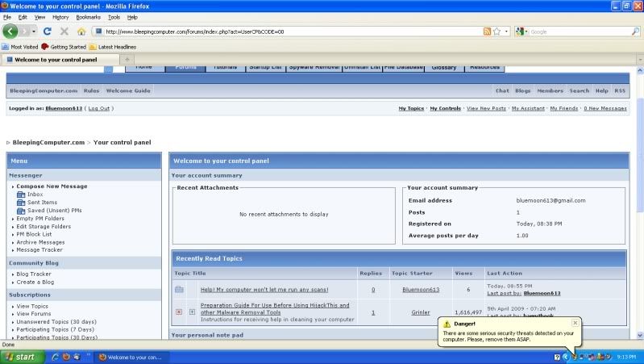Click the Google search magnifier icon
The image size is (644, 364).
[x=635, y=31]
